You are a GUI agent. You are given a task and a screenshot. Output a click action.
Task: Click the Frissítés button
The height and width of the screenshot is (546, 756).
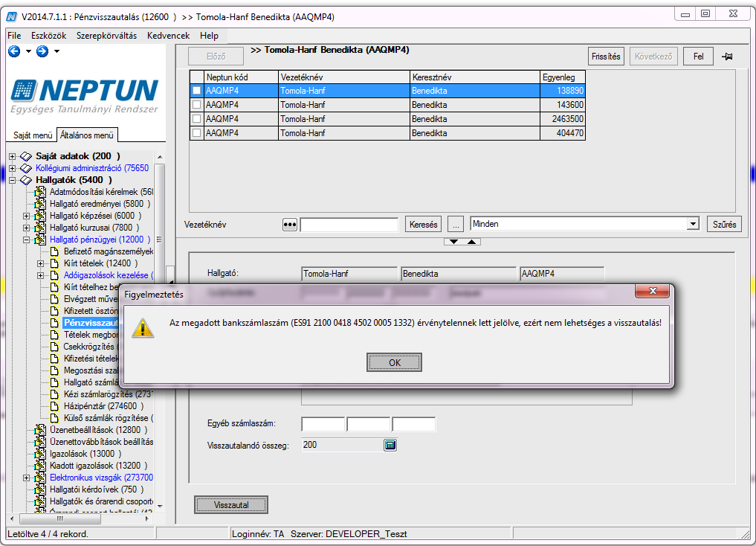tap(606, 57)
